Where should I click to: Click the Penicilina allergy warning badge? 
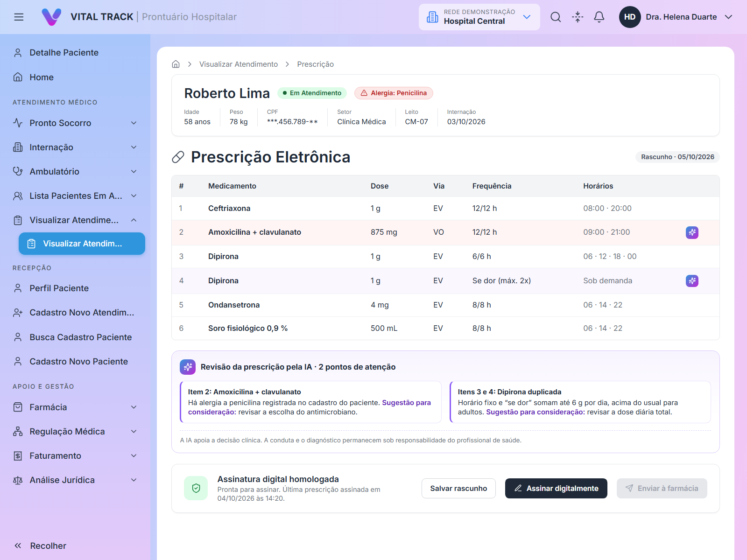[394, 93]
